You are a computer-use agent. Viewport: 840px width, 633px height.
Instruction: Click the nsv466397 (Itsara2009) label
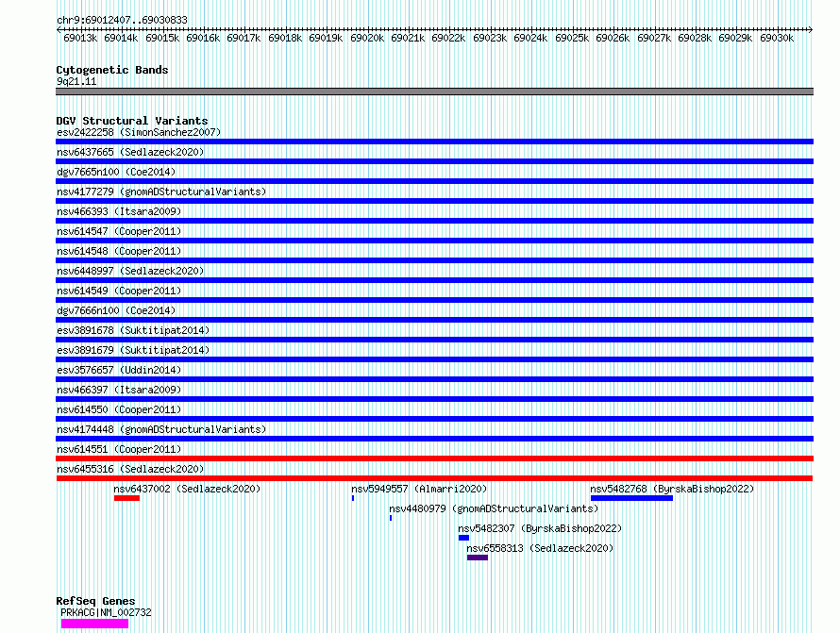click(119, 390)
